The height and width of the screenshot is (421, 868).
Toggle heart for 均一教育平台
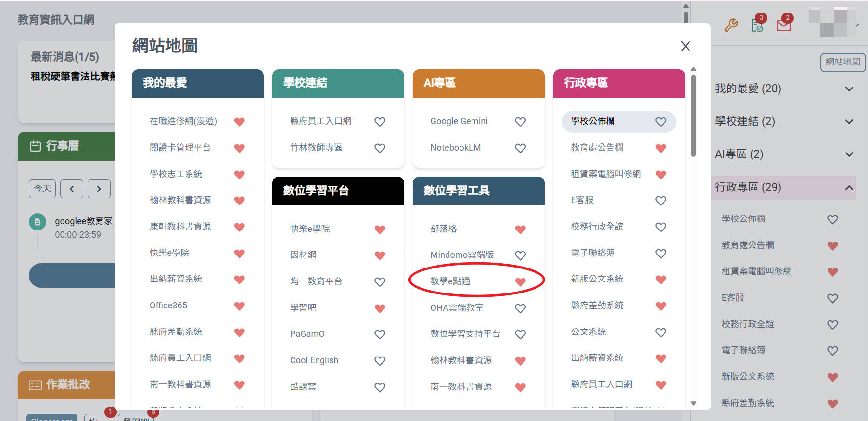click(x=380, y=282)
